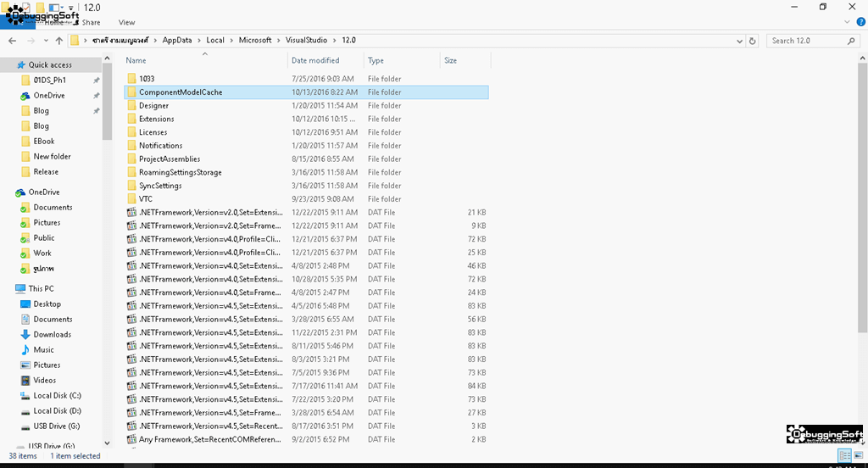Sort by Date modified column header
The height and width of the screenshot is (468, 868).
click(325, 60)
